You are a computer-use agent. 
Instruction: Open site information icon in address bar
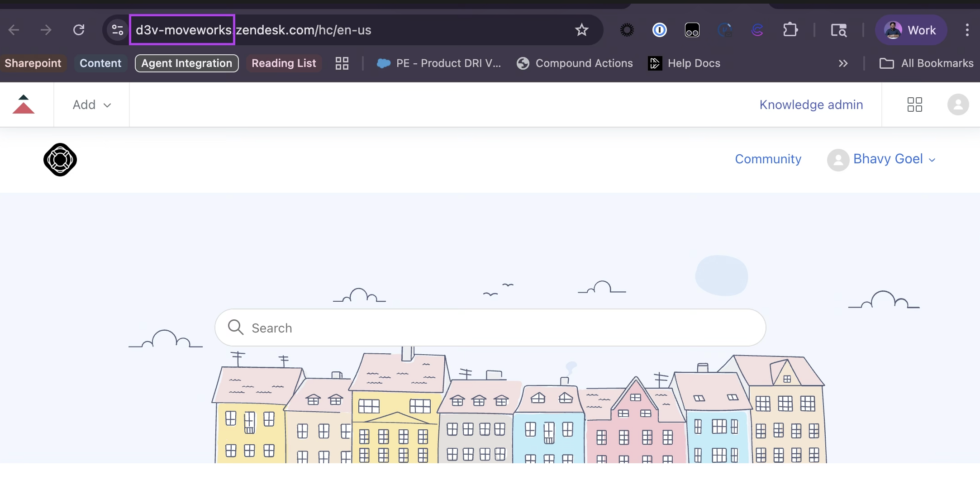[117, 30]
